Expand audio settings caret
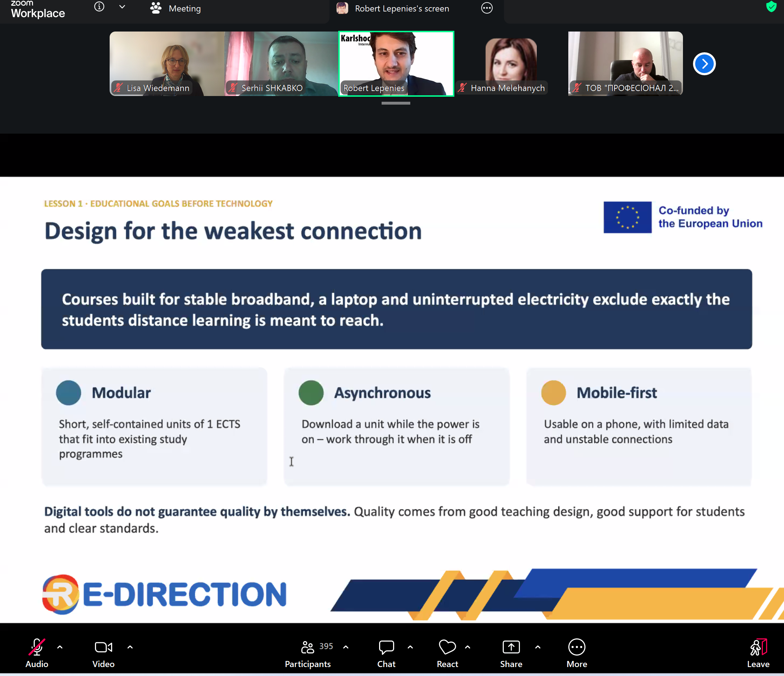Viewport: 784px width, 676px height. [x=60, y=647]
